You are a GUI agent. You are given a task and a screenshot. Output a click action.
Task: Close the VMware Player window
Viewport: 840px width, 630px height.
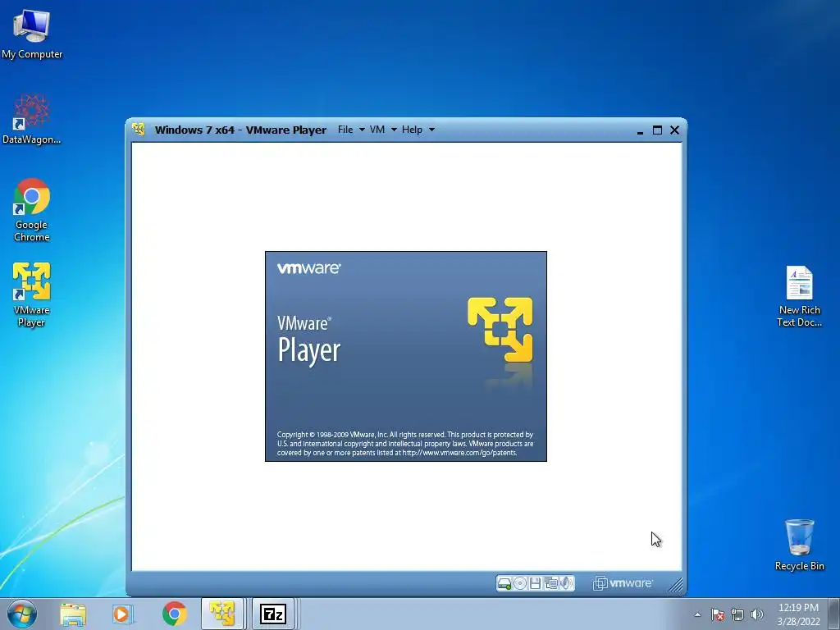coord(674,130)
